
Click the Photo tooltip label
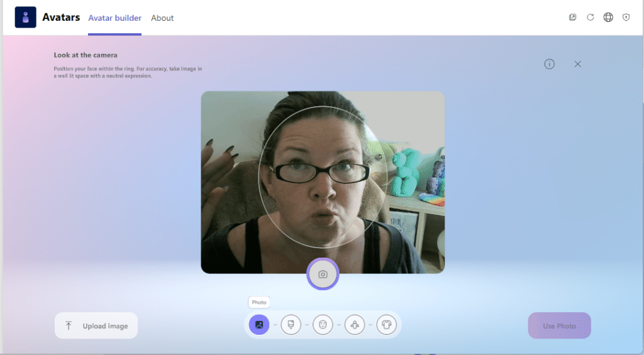(259, 302)
